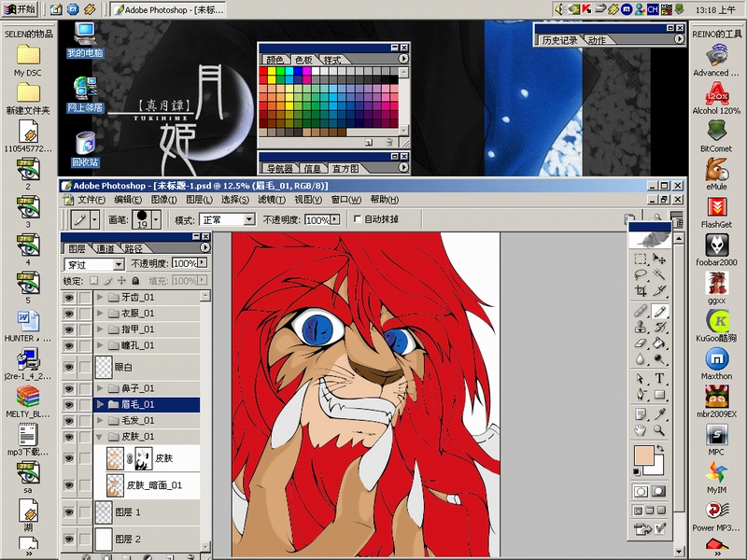Expand the 毛发_01 layer group
The height and width of the screenshot is (560, 747).
(101, 421)
